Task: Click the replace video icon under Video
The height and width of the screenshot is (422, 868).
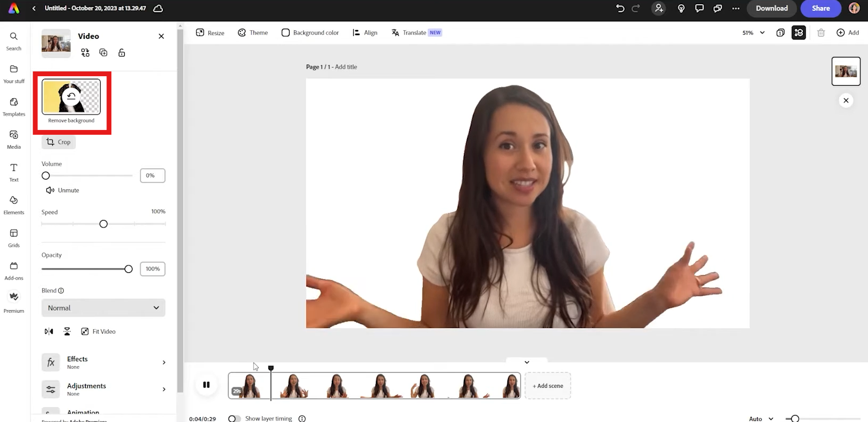Action: tap(85, 53)
